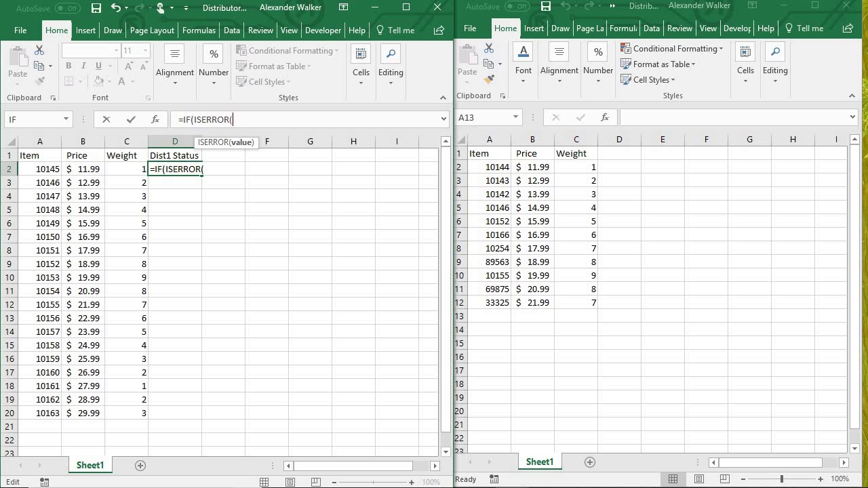Click macro record icon in right status bar
This screenshot has height=488, width=868.
[494, 479]
